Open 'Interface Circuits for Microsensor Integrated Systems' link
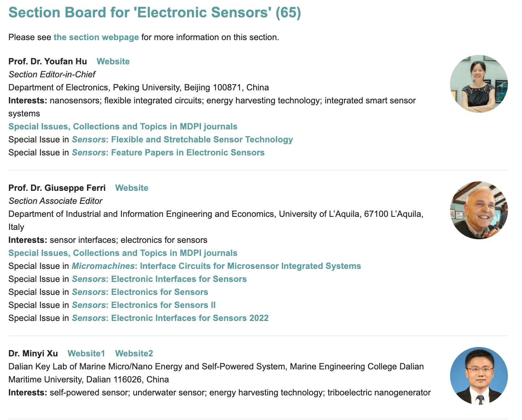The image size is (522, 420). [x=250, y=266]
